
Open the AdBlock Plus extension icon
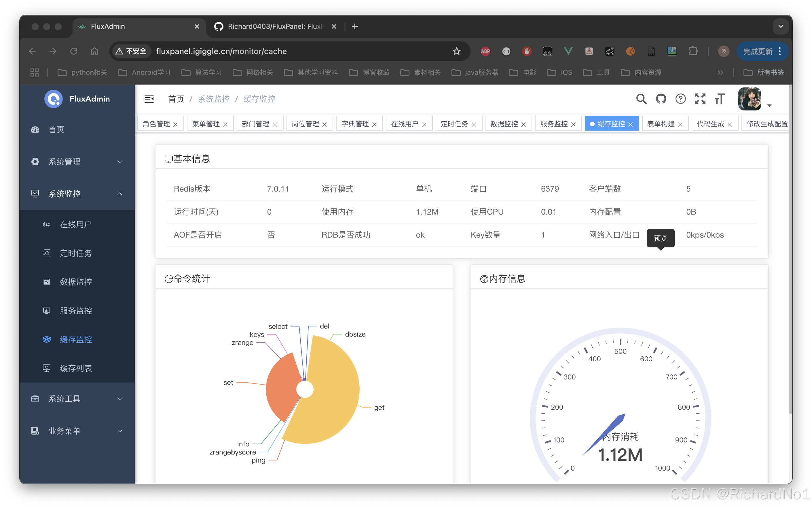(485, 51)
